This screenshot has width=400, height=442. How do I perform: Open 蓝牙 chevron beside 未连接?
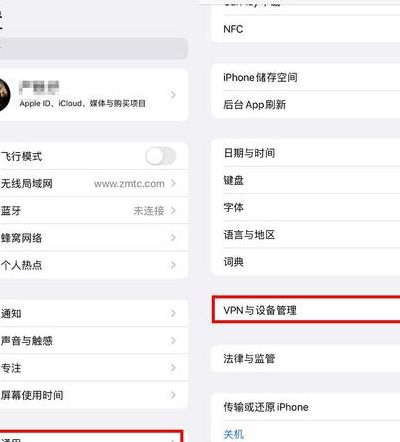point(173,210)
